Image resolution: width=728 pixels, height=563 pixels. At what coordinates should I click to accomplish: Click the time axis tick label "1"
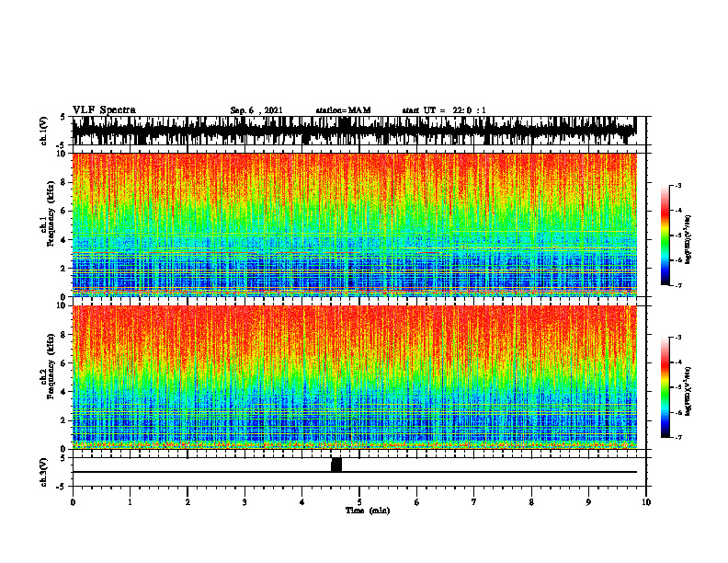[x=130, y=502]
